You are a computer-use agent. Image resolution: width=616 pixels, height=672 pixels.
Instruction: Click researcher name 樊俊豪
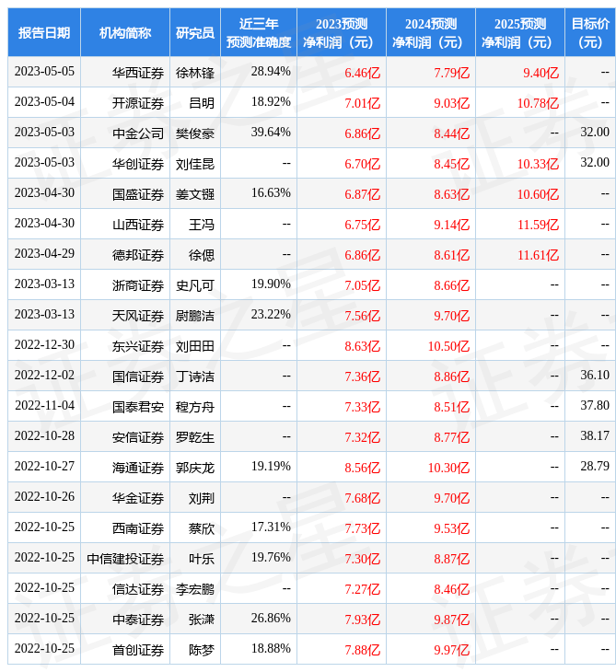pos(195,133)
